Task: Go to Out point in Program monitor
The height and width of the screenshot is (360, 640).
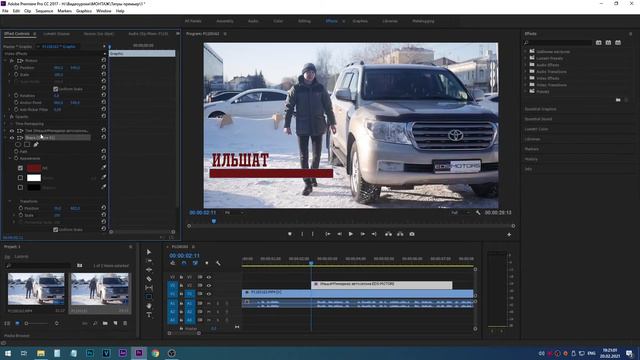Action: click(x=374, y=234)
